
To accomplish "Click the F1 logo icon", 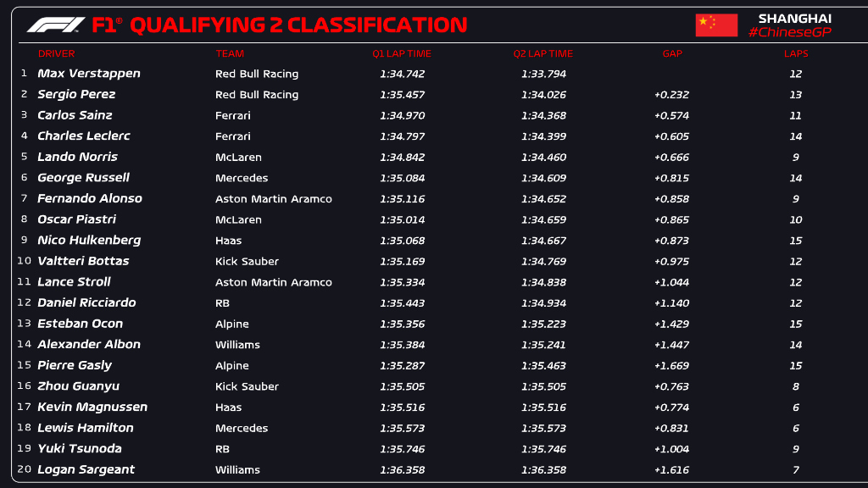I will pos(56,25).
